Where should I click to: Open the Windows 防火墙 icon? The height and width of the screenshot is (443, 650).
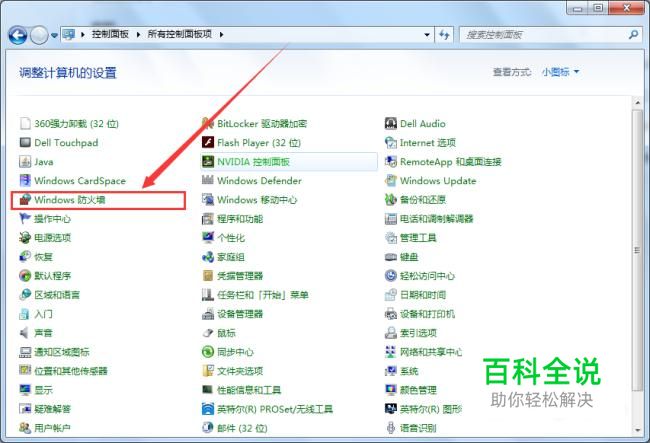(x=25, y=200)
